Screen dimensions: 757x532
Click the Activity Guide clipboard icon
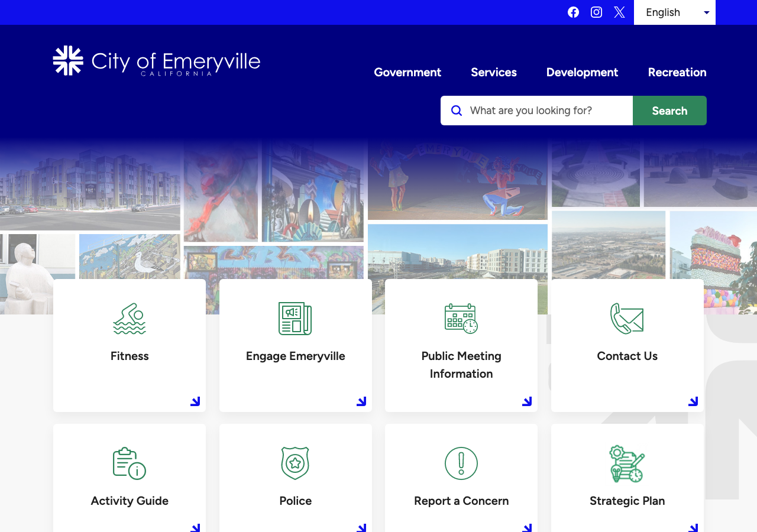click(x=130, y=463)
